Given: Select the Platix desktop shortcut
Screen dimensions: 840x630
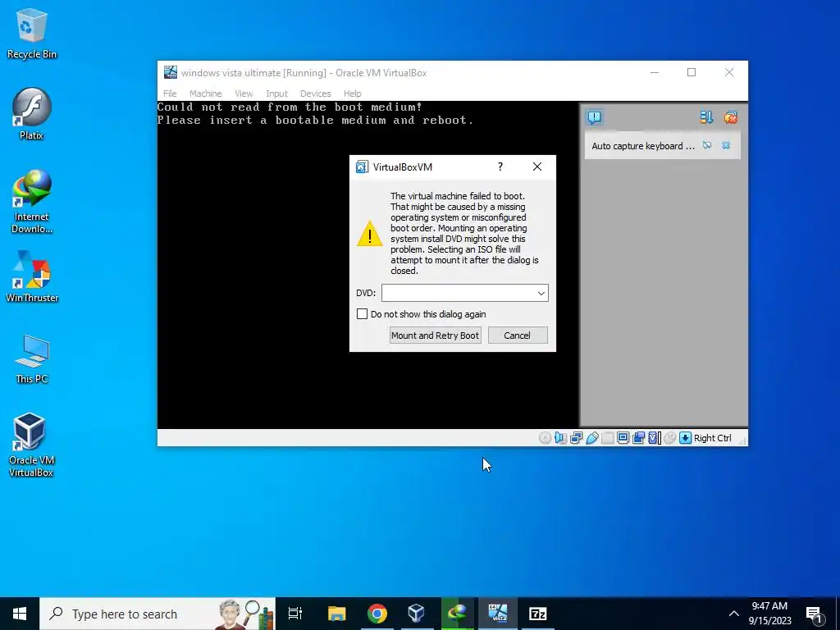Looking at the screenshot, I should click(x=32, y=113).
